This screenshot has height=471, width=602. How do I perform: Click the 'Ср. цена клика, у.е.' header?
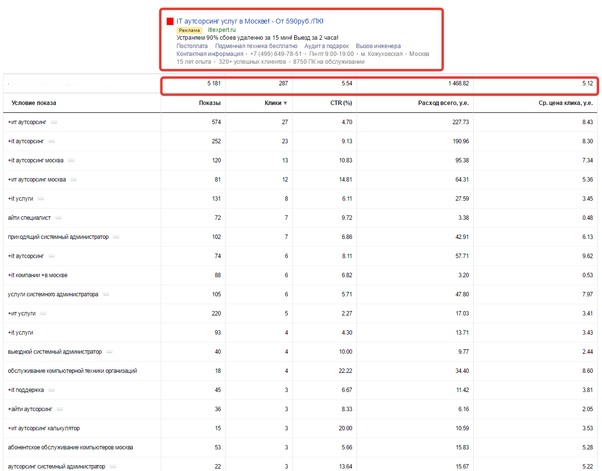coord(566,103)
